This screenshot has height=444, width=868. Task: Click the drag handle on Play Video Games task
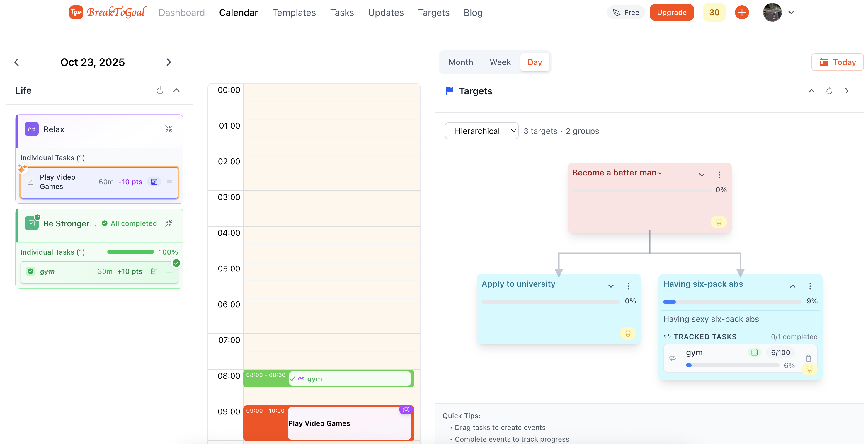pos(169,182)
